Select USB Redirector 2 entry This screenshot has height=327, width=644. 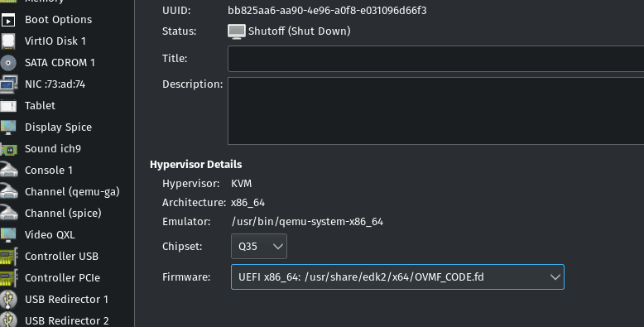[67, 320]
